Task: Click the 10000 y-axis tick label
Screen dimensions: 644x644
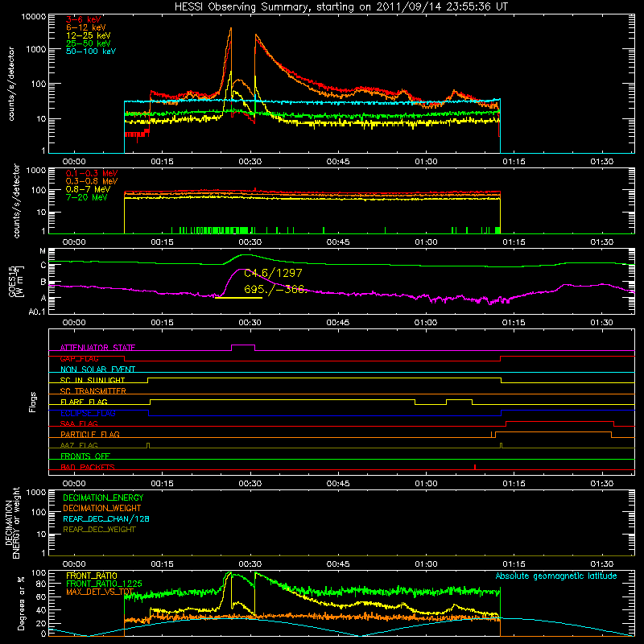Action: [34, 17]
